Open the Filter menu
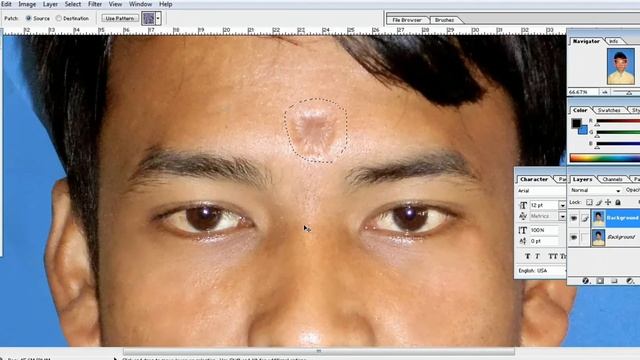This screenshot has height=360, width=640. (x=95, y=4)
